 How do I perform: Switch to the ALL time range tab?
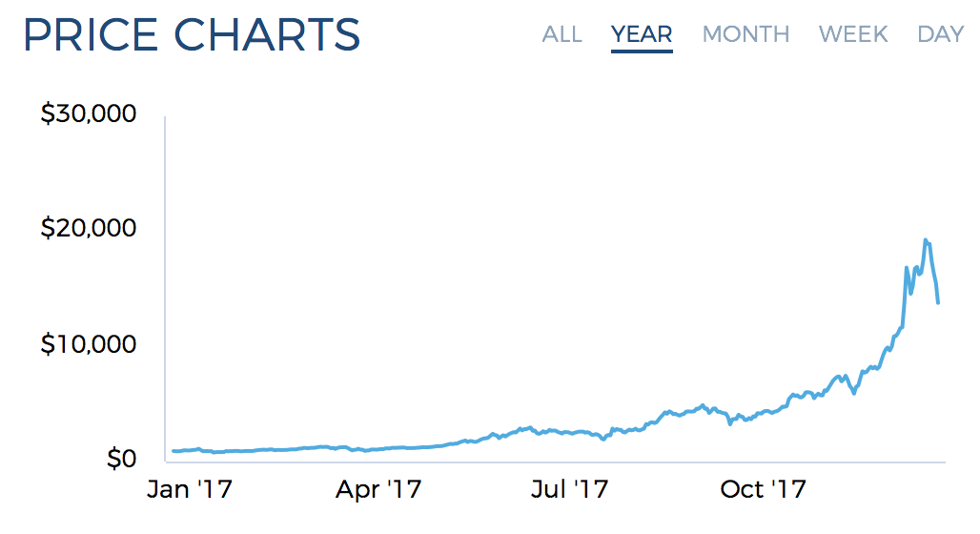[561, 34]
